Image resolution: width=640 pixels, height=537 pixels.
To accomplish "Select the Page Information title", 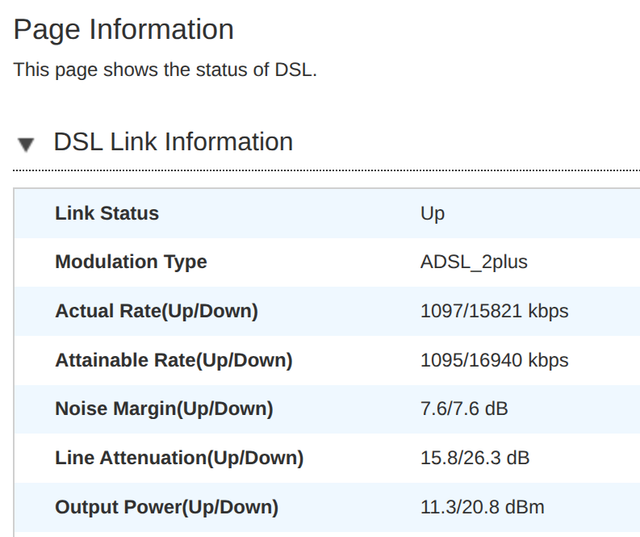I will click(x=124, y=29).
